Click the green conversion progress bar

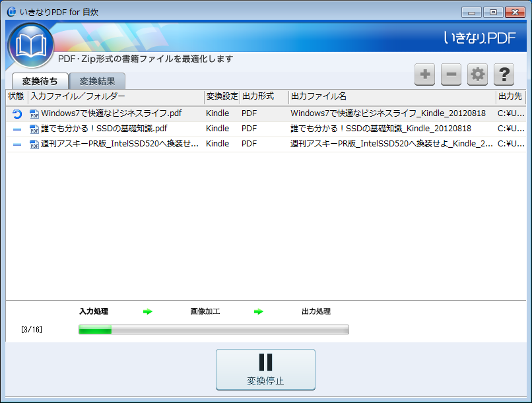pyautogui.click(x=213, y=329)
